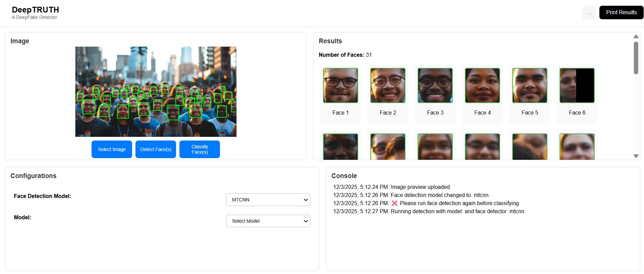
Task: Click 'A DeepFake Detector' subtitle
Action: (x=34, y=17)
